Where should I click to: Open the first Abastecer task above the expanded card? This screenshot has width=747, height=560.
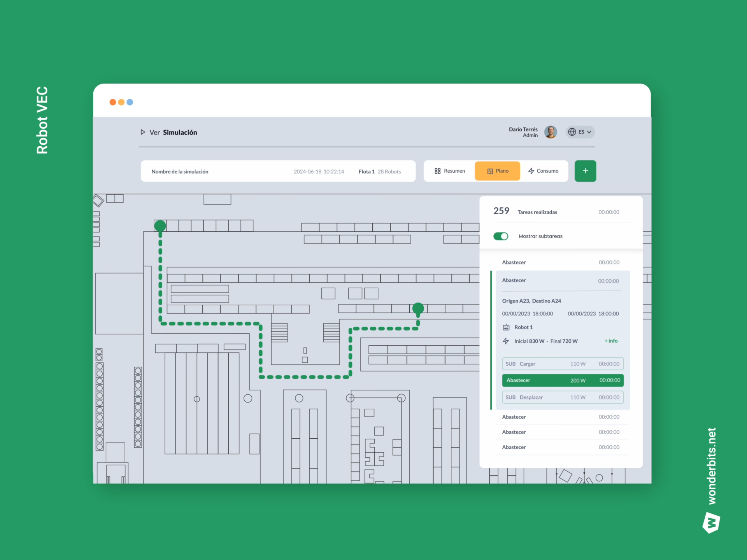[561, 262]
